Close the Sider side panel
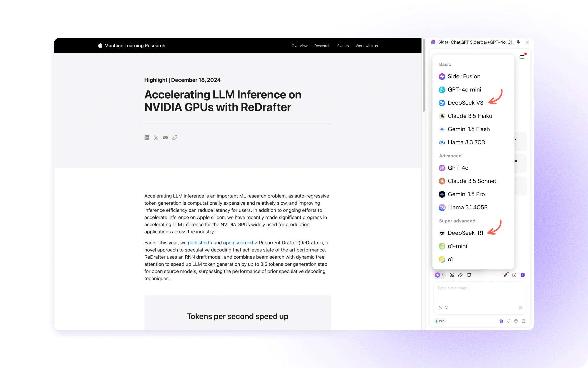 [527, 42]
